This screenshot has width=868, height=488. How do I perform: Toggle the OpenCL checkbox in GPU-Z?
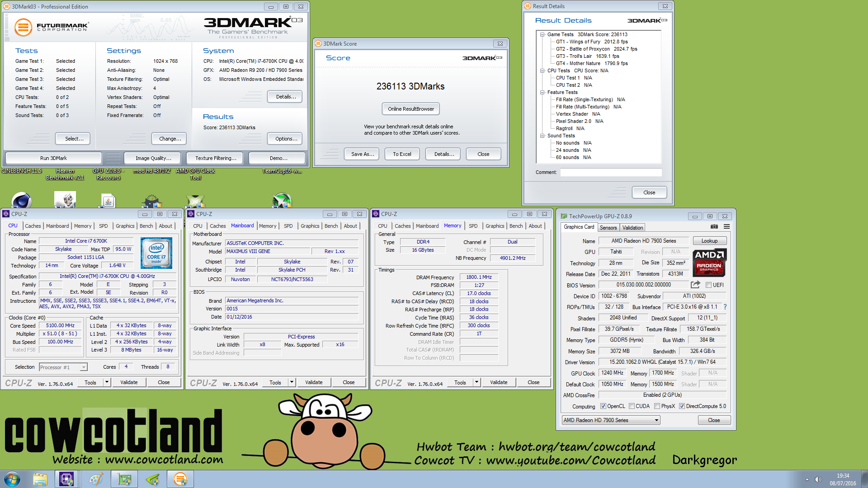pyautogui.click(x=603, y=406)
